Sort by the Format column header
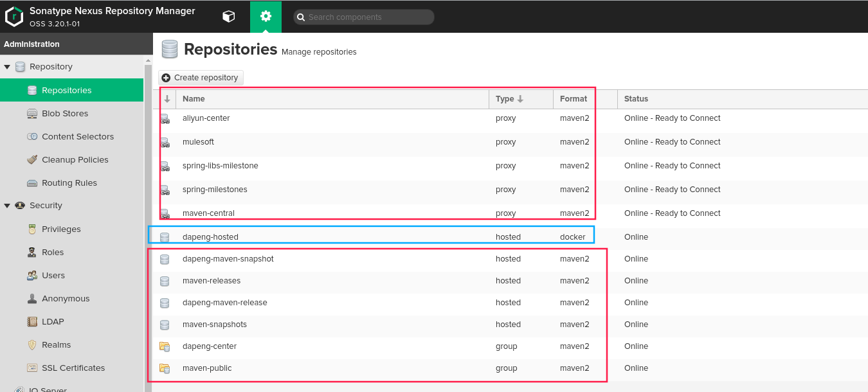 585,99
